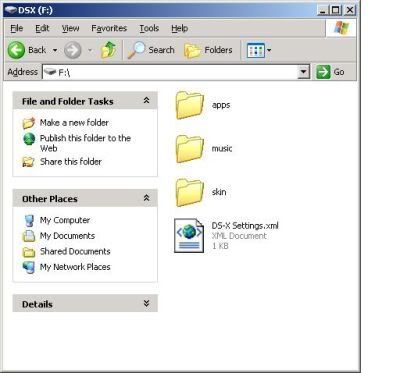This screenshot has height=373, width=400.
Task: Select the music folder icon
Action: click(x=189, y=149)
